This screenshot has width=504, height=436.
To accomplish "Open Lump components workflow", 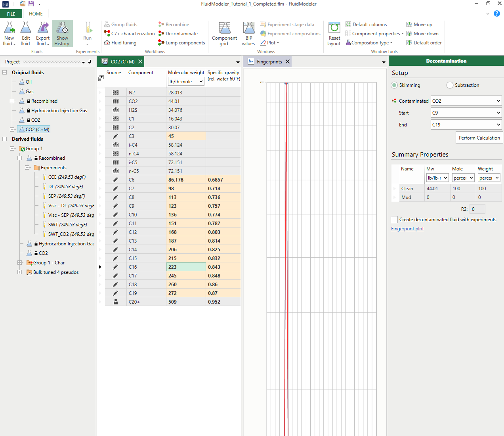I will 181,43.
